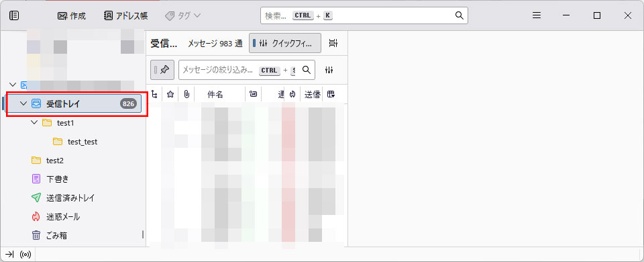This screenshot has width=644, height=262.
Task: Click the 作成 compose button
Action: coord(72,16)
